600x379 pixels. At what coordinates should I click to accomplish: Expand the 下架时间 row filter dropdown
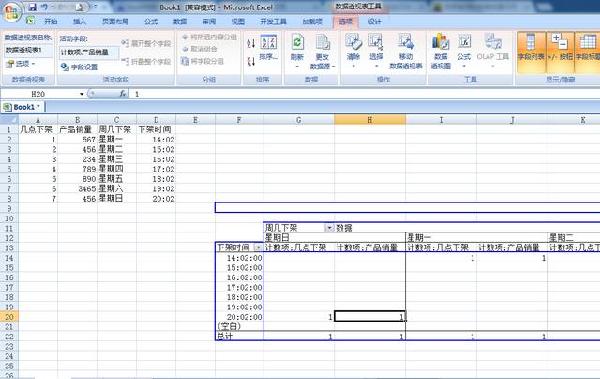click(x=258, y=248)
